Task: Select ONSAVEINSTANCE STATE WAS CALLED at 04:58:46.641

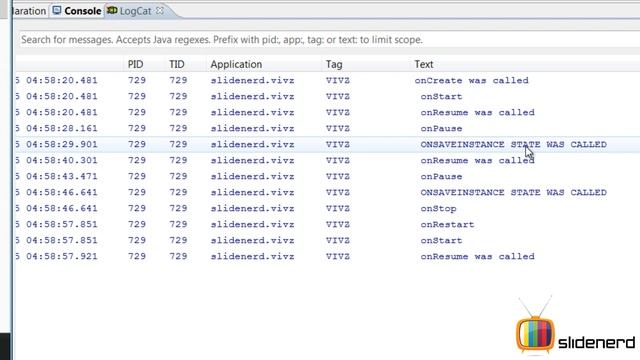Action: pyautogui.click(x=328, y=192)
